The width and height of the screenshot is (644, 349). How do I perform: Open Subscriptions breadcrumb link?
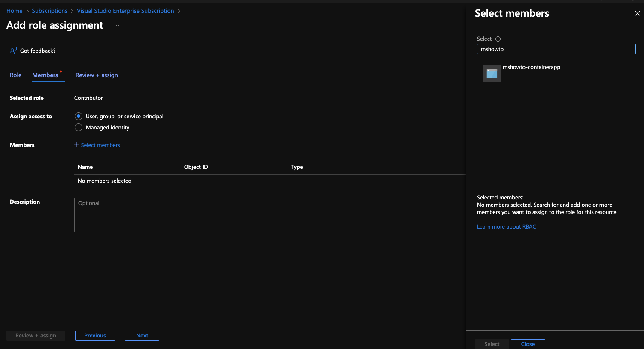[x=50, y=11]
